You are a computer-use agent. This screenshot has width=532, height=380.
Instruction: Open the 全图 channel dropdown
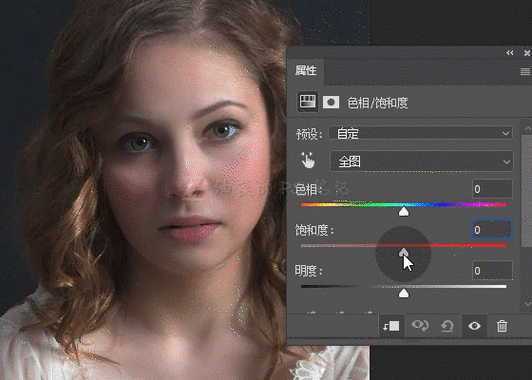point(422,161)
